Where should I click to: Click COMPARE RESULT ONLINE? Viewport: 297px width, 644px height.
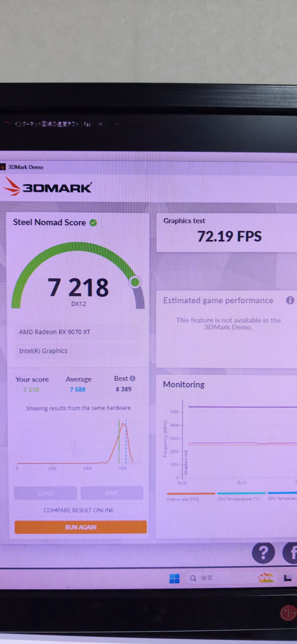79,510
